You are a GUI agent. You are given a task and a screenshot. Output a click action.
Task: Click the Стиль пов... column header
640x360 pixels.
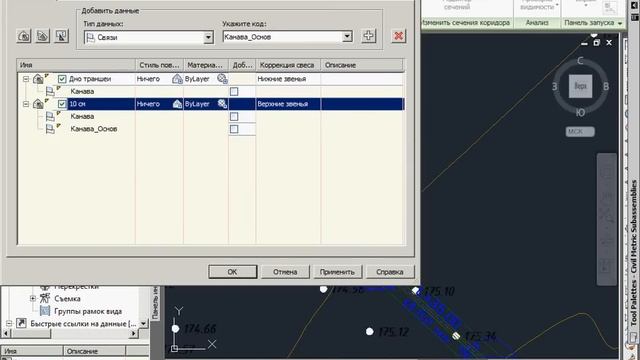(x=159, y=65)
